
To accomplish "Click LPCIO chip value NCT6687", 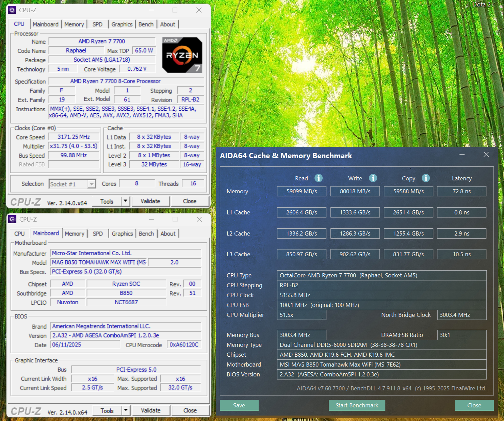I will coord(126,302).
